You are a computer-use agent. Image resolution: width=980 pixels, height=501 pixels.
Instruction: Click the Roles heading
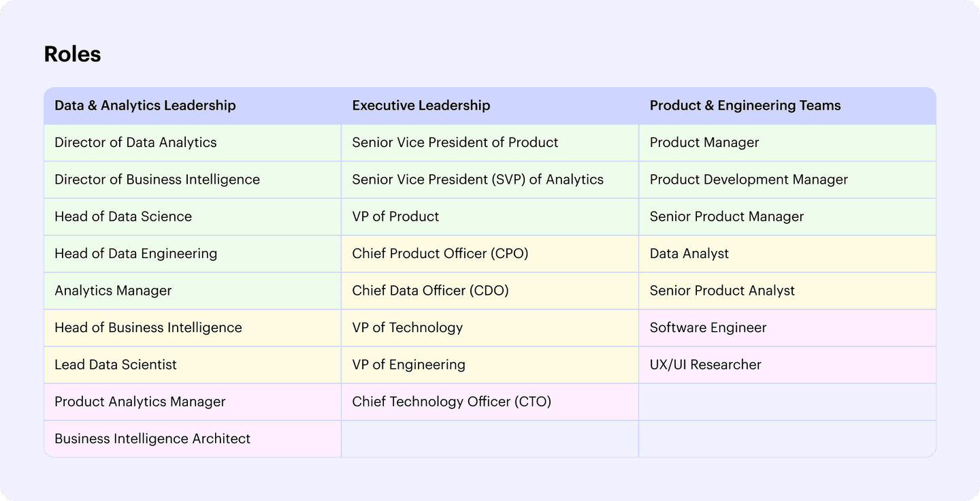pos(72,54)
